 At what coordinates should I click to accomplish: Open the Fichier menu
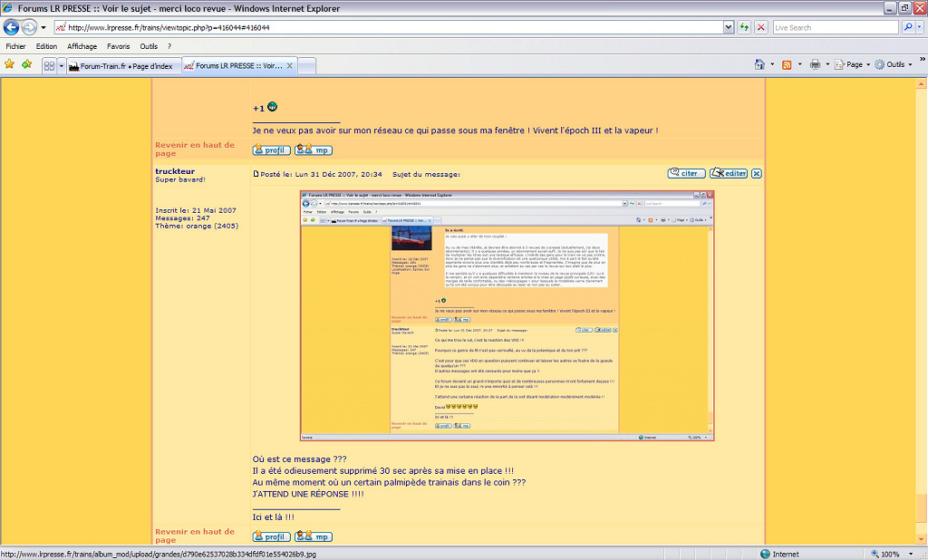coord(16,46)
